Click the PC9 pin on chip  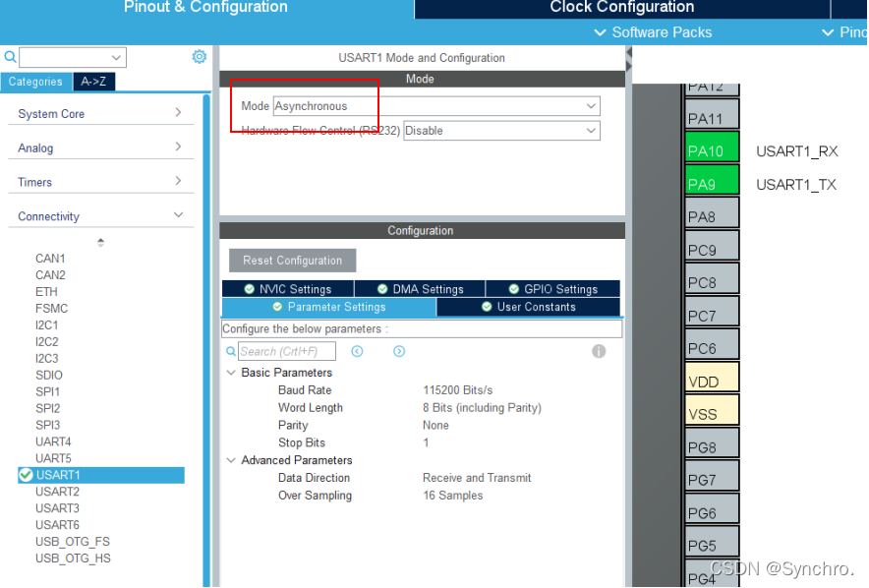click(x=712, y=246)
